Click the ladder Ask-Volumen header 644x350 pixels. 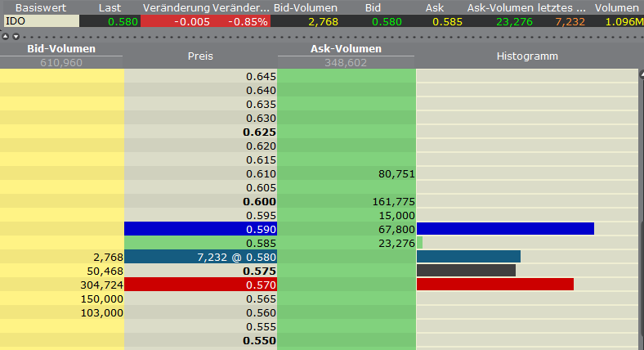[x=346, y=48]
